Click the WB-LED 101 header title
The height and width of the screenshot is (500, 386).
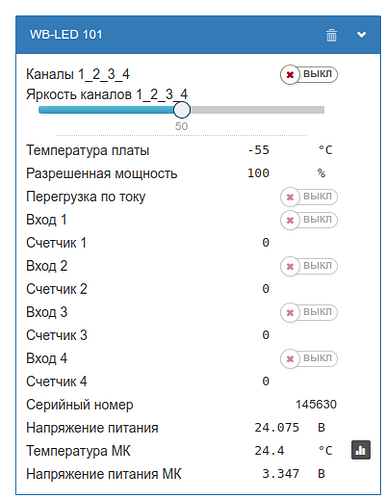tap(66, 35)
